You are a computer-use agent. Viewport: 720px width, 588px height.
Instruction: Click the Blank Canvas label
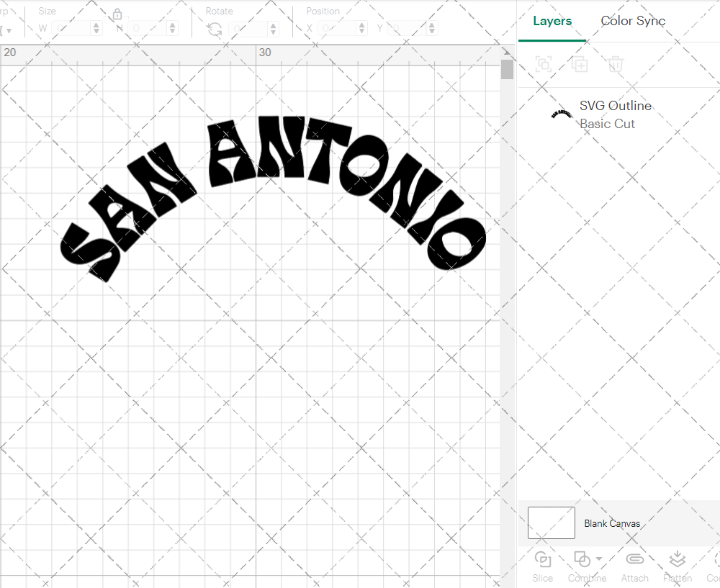612,523
